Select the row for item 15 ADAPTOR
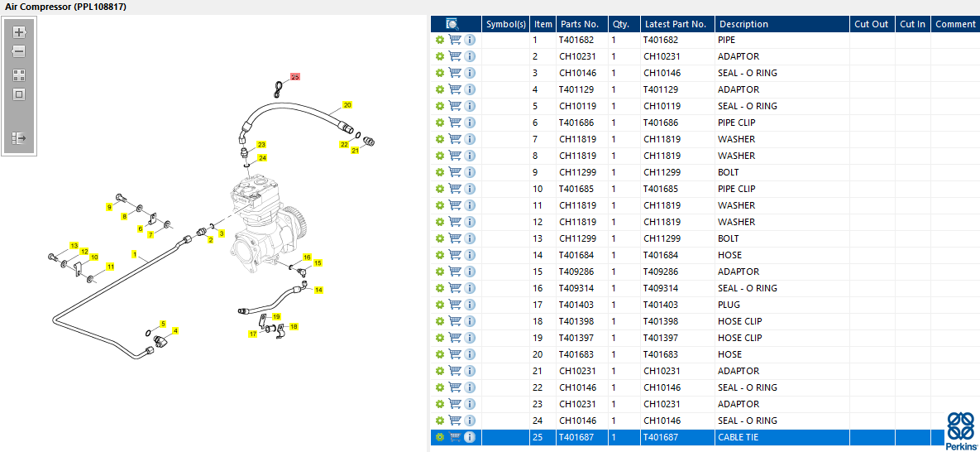Image resolution: width=980 pixels, height=452 pixels. click(x=702, y=272)
